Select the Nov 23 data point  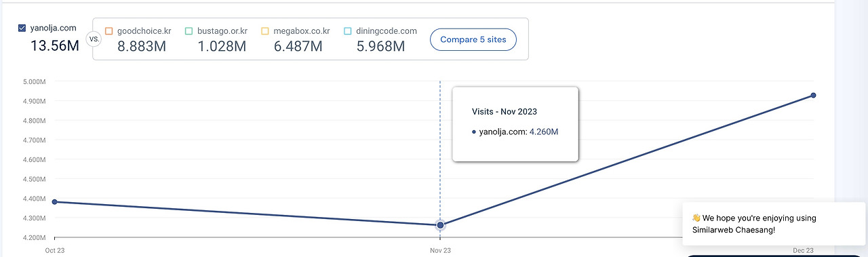point(440,225)
